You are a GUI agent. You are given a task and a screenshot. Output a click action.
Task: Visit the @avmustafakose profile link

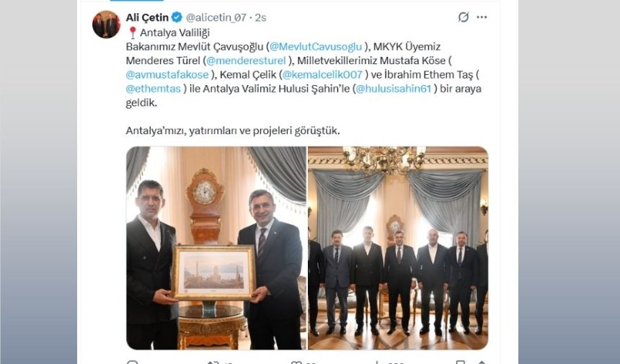tap(167, 75)
